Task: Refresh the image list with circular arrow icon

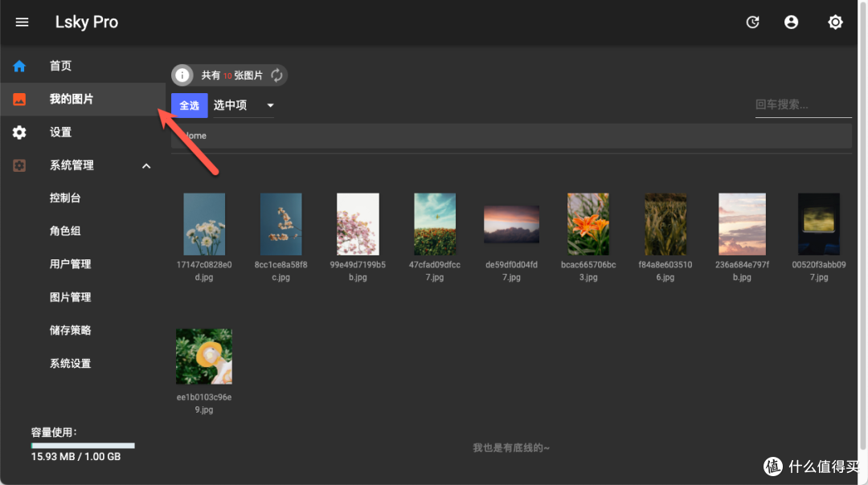Action: 276,75
